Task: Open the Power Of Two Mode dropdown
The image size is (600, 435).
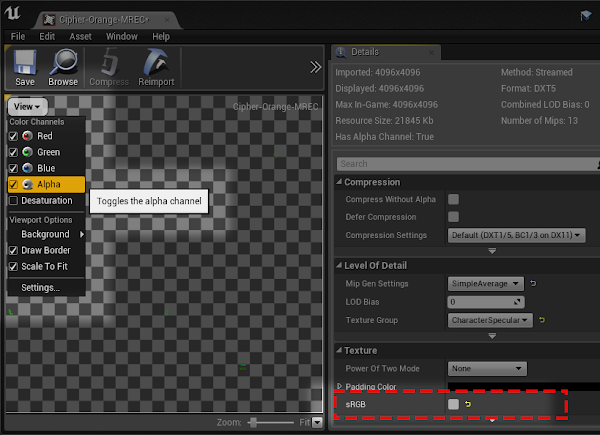Action: (487, 368)
